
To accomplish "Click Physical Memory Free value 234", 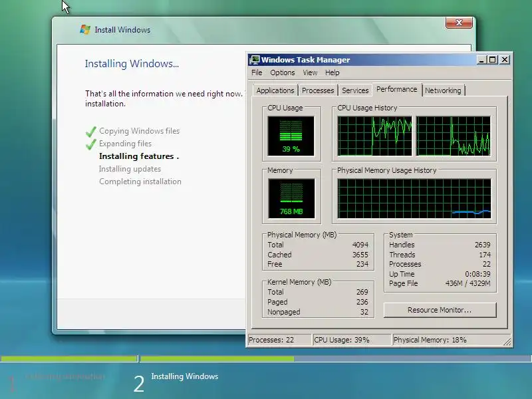I will tap(362, 264).
